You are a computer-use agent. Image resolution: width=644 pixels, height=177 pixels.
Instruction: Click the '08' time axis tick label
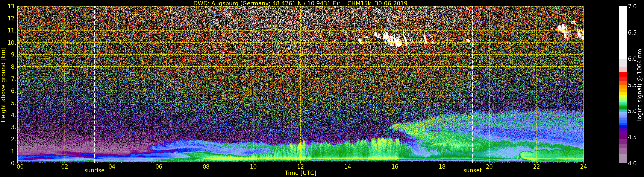206,167
